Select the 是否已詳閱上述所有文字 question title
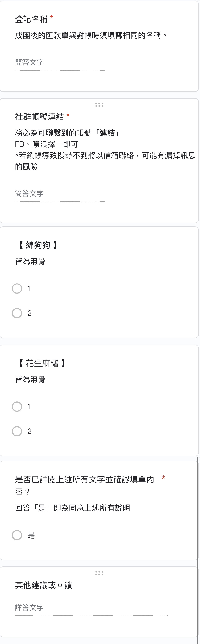The height and width of the screenshot is (644, 200). (84, 486)
